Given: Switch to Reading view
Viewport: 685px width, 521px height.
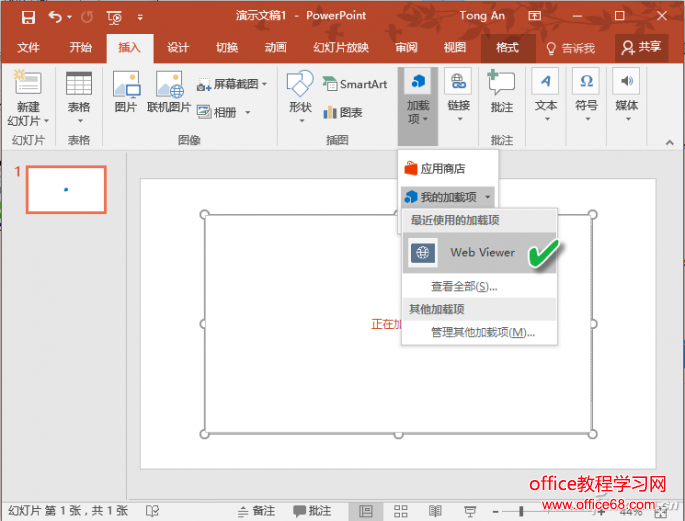Looking at the screenshot, I should [435, 511].
